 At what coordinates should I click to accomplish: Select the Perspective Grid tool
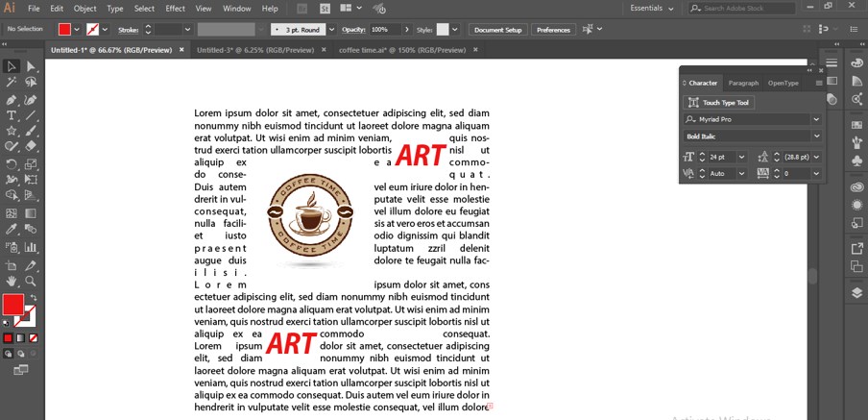(x=31, y=196)
